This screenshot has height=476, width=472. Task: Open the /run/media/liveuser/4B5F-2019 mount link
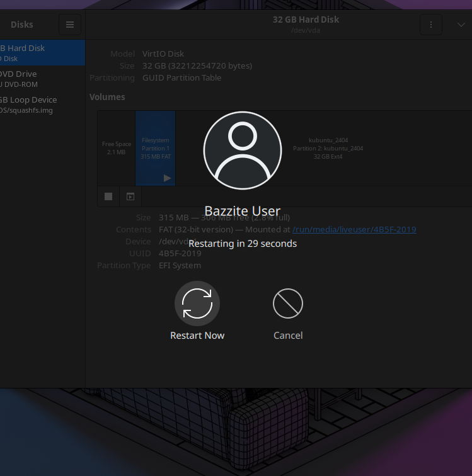(x=354, y=230)
